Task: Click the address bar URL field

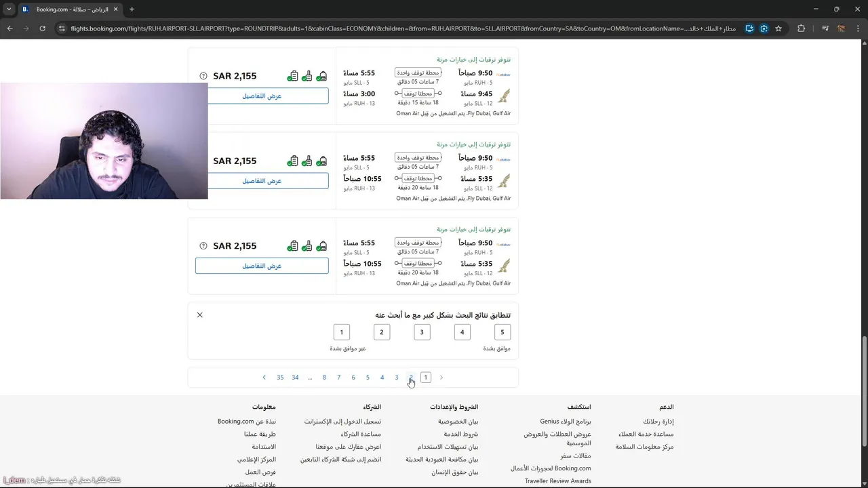Action: point(403,28)
